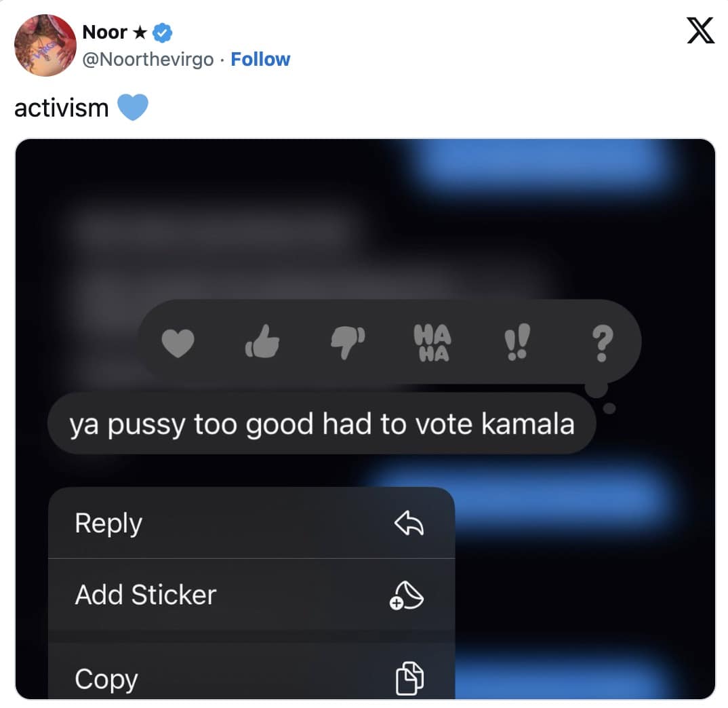Screen dimensions: 728x708
Task: Click the blue heart emoji in tweet
Action: pyautogui.click(x=132, y=108)
